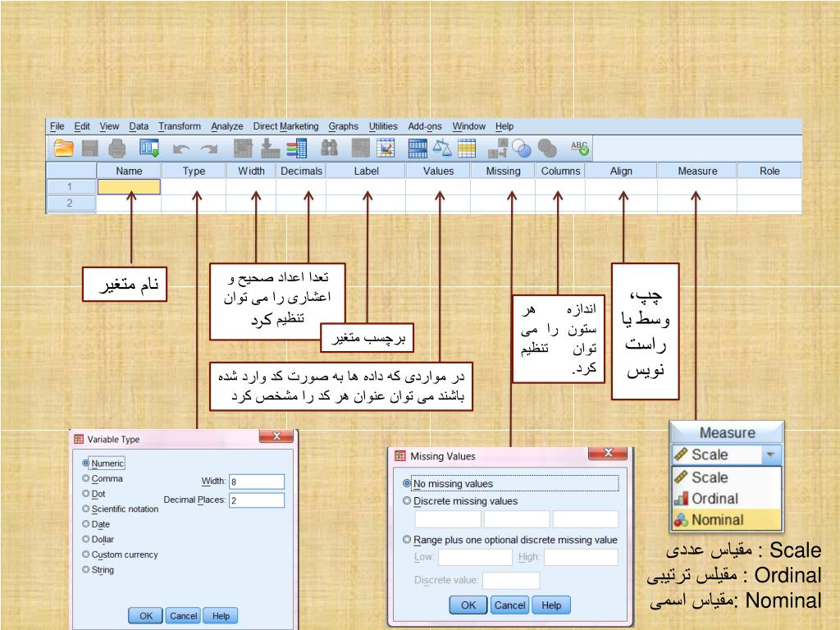Open the Direct Marketing menu

pyautogui.click(x=285, y=126)
